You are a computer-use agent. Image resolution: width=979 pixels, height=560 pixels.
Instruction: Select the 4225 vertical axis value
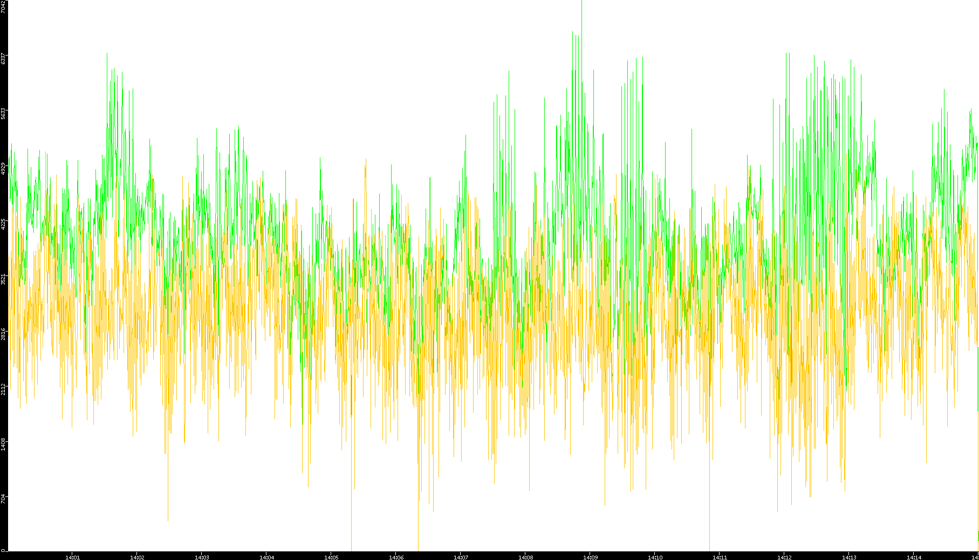point(3,224)
